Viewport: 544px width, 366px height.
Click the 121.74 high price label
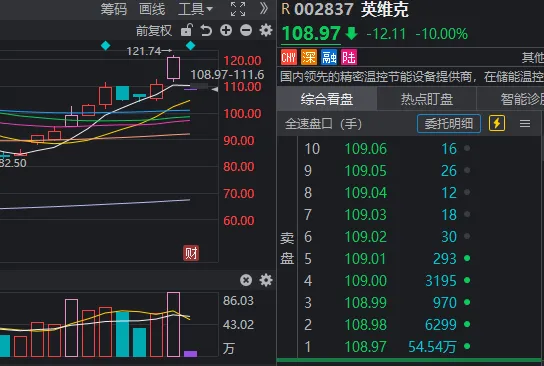coord(144,51)
